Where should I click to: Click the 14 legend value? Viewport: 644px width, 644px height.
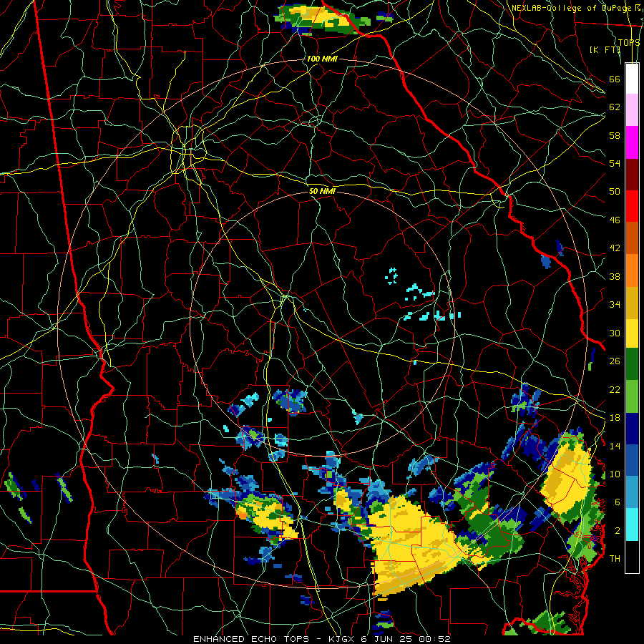point(615,446)
